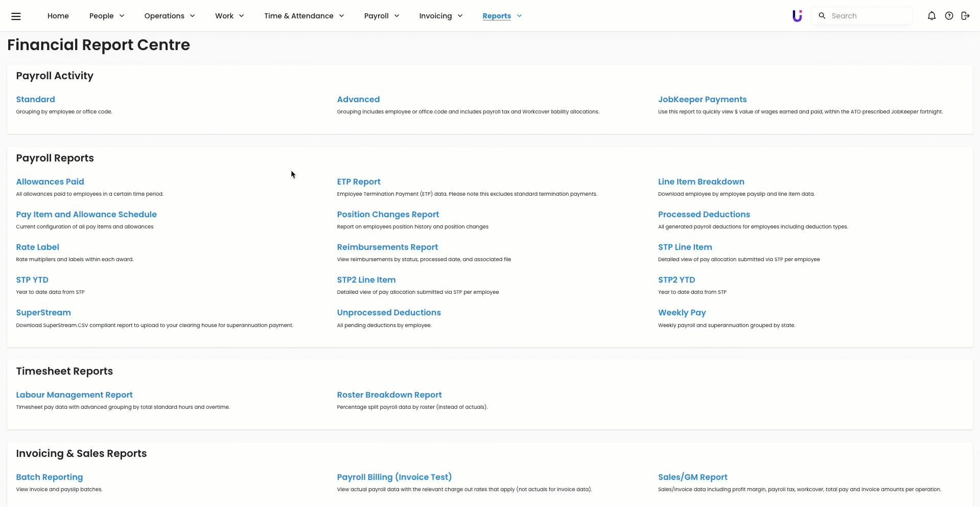Click the logout icon

point(965,16)
